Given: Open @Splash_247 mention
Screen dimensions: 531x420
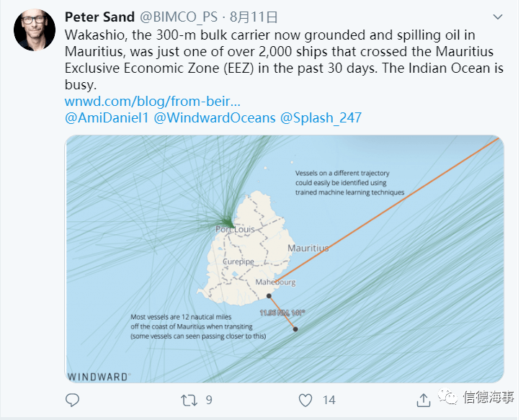Looking at the screenshot, I should pos(321,118).
